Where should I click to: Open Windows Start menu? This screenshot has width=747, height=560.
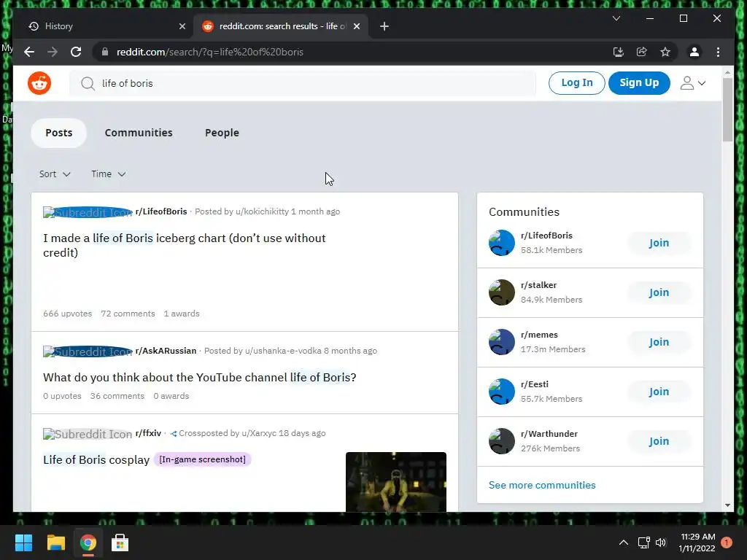23,542
